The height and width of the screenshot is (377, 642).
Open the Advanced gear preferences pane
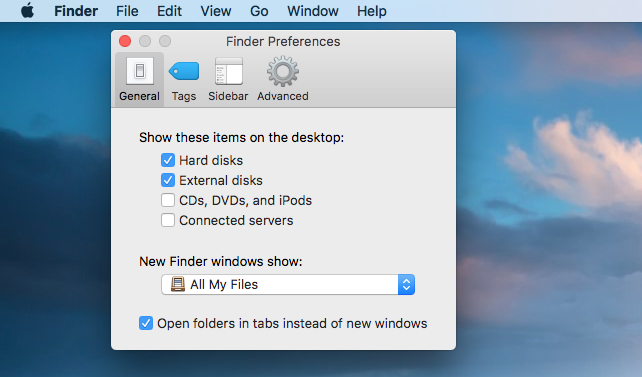point(283,79)
